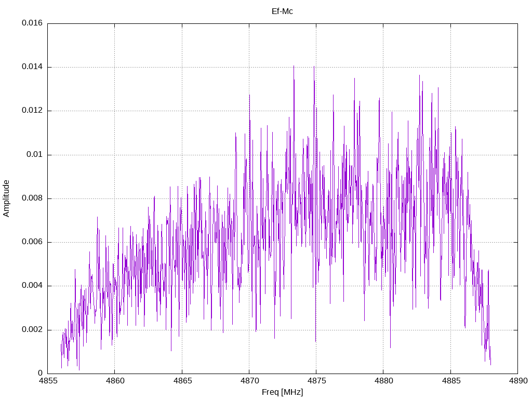Click the y-axis tick label 0.004
The width and height of the screenshot is (532, 399).
pyautogui.click(x=32, y=286)
